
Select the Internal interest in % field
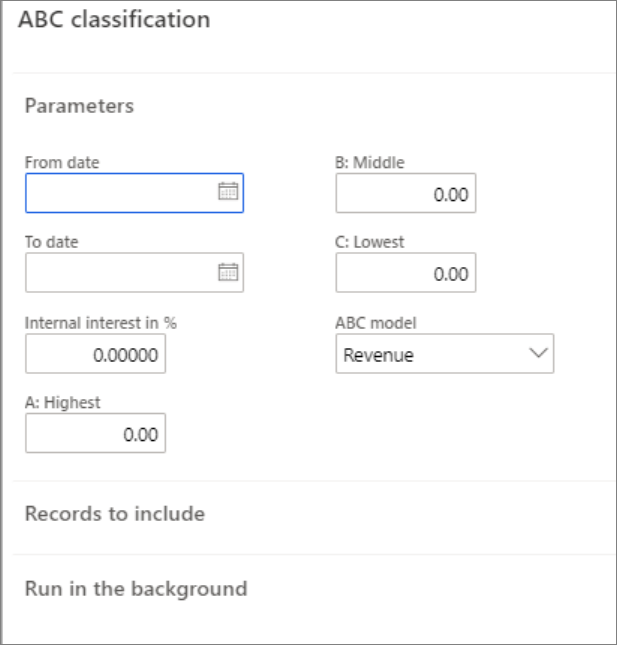point(95,354)
